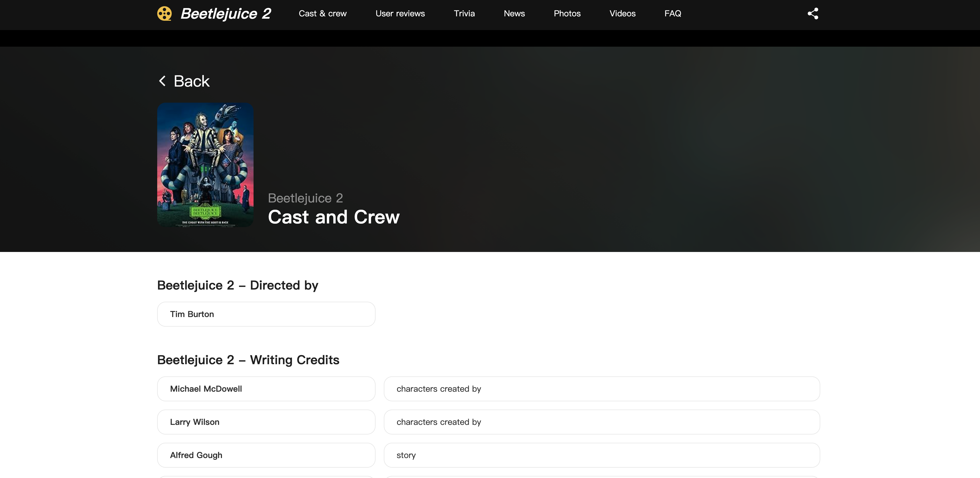Open the Beetlejuice 2 site title
980x478 pixels.
point(226,14)
